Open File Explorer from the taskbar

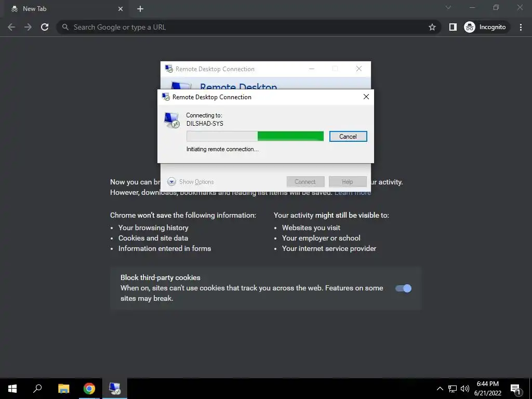click(63, 389)
